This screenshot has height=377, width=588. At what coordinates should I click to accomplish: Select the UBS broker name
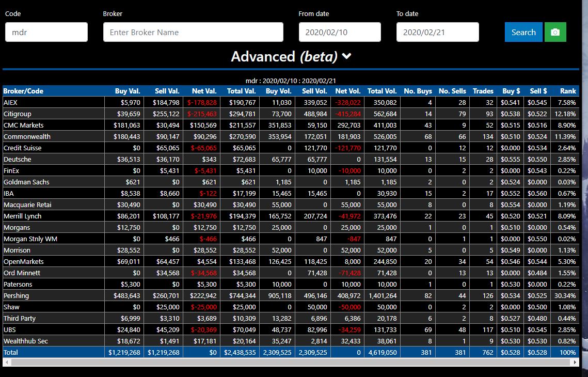coord(10,329)
